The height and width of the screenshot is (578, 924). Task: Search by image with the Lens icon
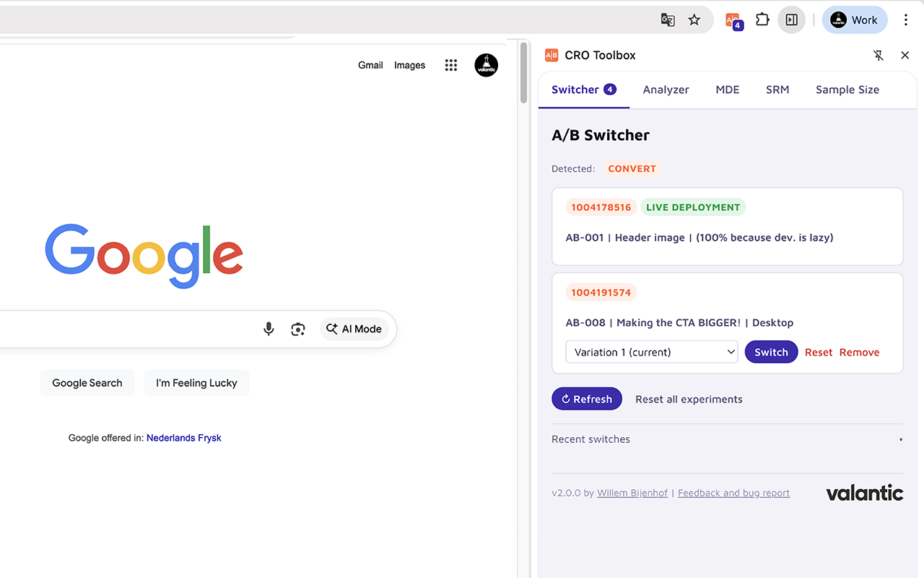click(298, 329)
